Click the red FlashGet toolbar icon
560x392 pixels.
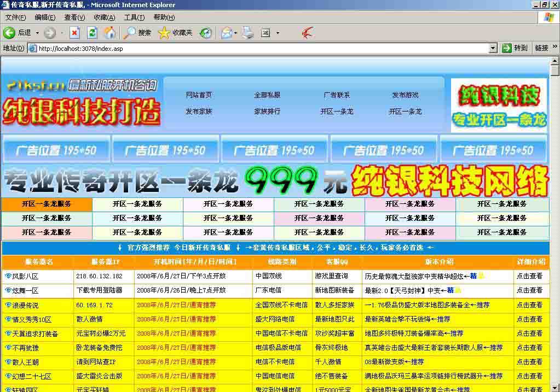(307, 33)
